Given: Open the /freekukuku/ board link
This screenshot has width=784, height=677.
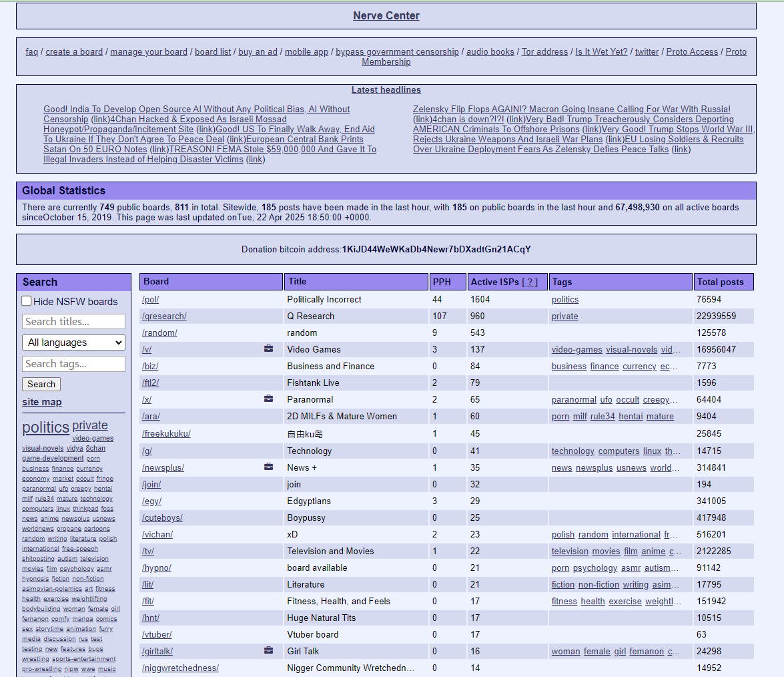Looking at the screenshot, I should [x=167, y=433].
